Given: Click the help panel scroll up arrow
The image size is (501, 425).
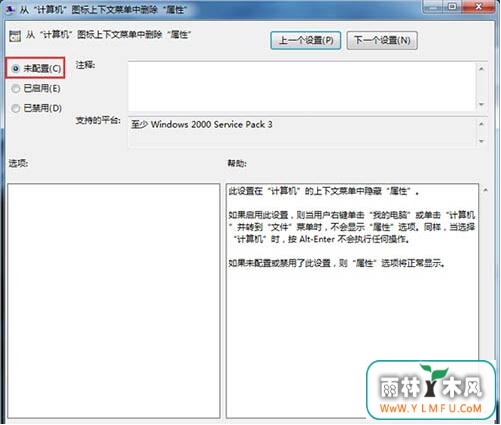Looking at the screenshot, I should click(x=485, y=190).
